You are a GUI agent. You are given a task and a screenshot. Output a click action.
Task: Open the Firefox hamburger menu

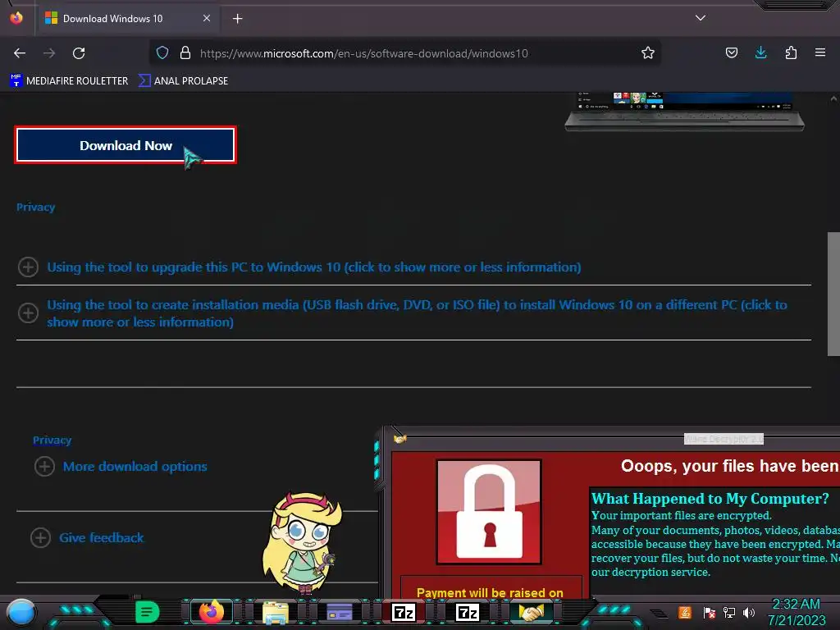coord(820,53)
